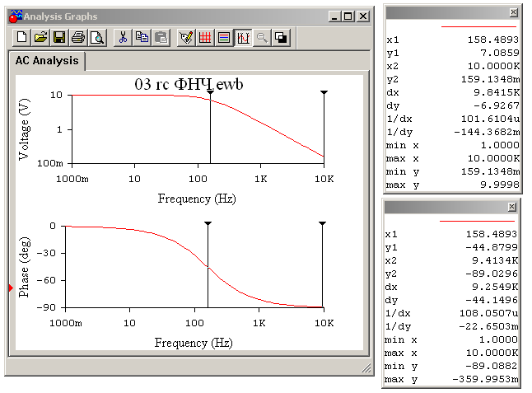Viewport: 532px width, 393px height.
Task: Click the window resize grip in the status bar
Action: point(366,368)
